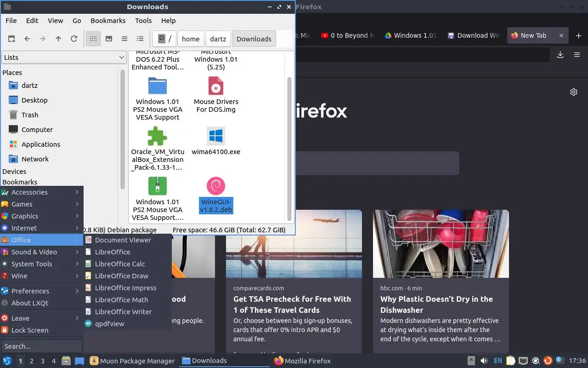Launch LibreOffice Calc
The width and height of the screenshot is (588, 368).
pyautogui.click(x=127, y=264)
